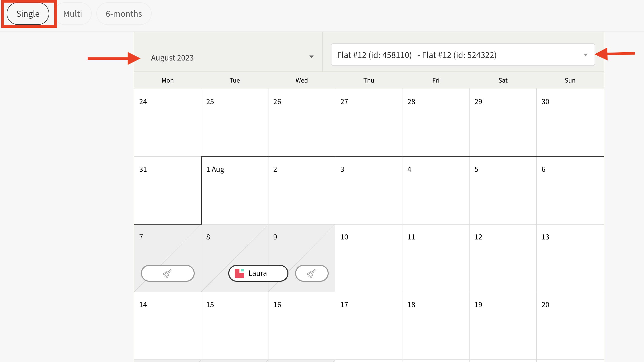Screen dimensions: 644x362
Task: Switch to the 6-months calendar view
Action: (124, 14)
